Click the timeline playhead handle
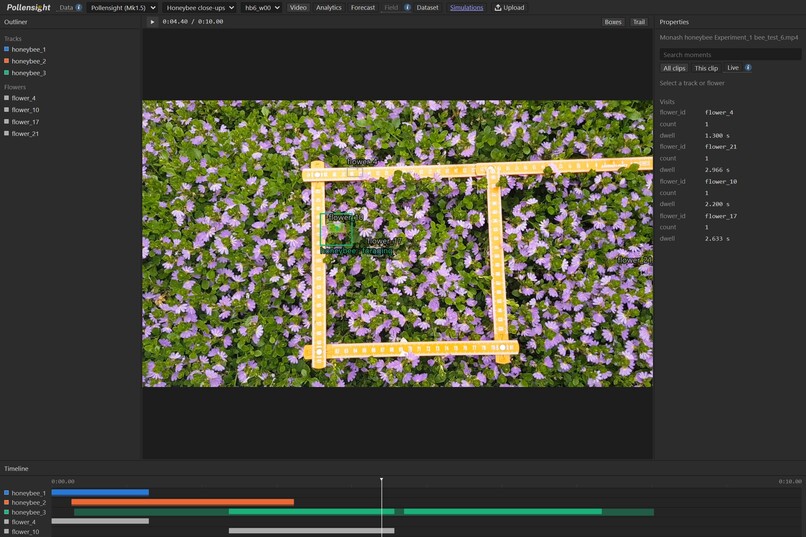 (x=381, y=479)
